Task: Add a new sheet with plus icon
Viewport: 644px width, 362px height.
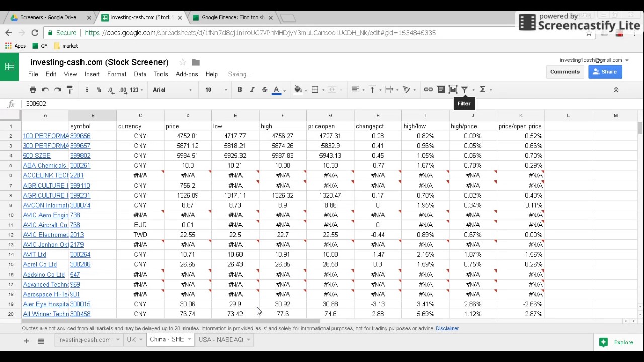Action: 26,341
